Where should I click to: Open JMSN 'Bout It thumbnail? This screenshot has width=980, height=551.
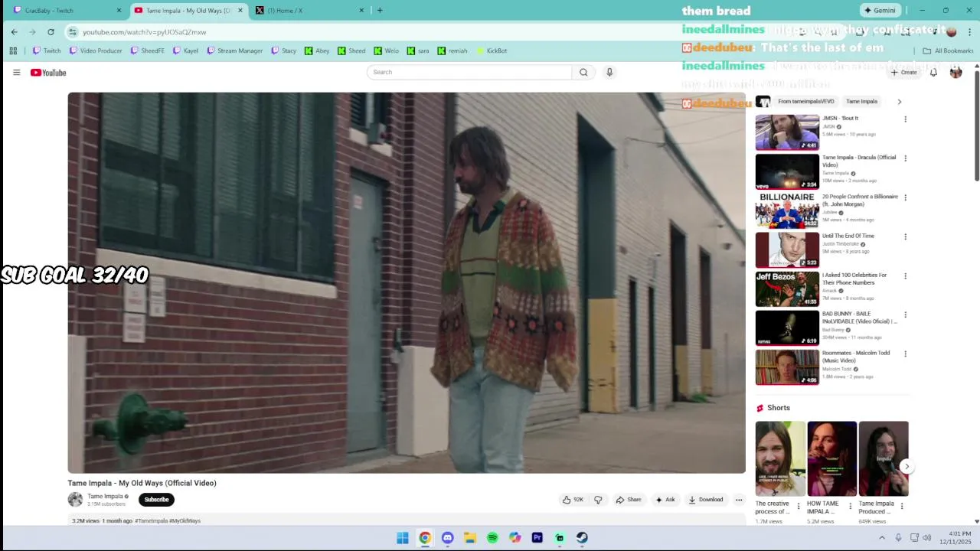tap(787, 132)
